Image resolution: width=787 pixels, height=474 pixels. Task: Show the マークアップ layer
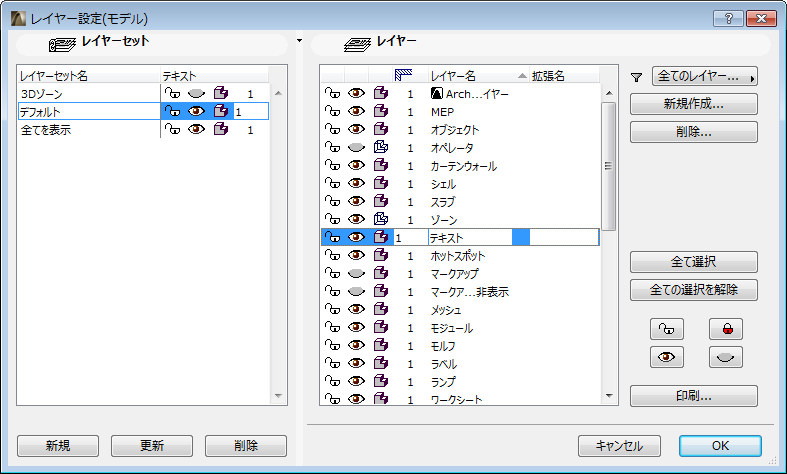point(356,273)
